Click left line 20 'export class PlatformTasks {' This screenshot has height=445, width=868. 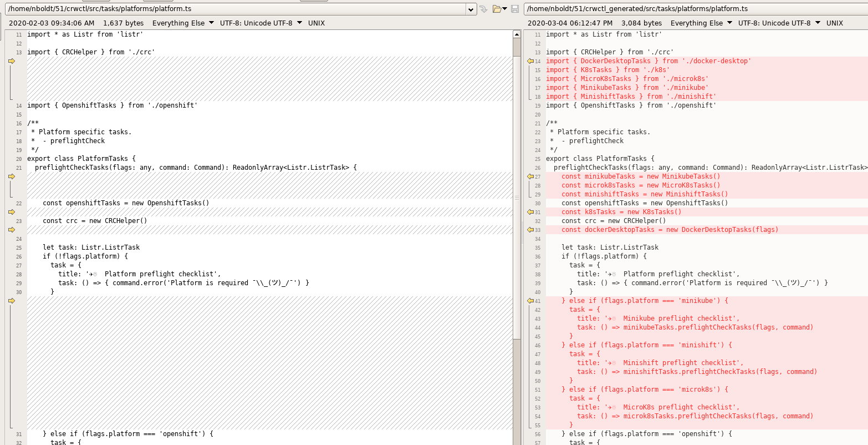(x=81, y=159)
